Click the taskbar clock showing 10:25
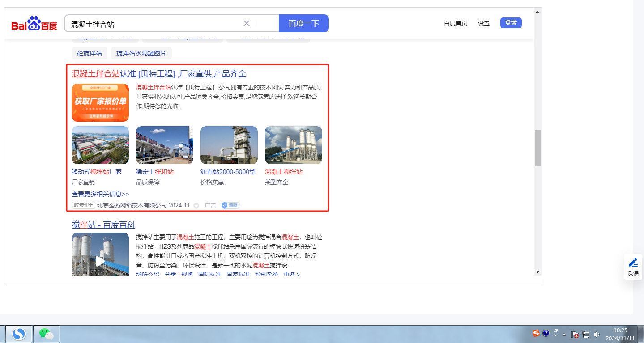Screen dimensions: 644x343 620,334
